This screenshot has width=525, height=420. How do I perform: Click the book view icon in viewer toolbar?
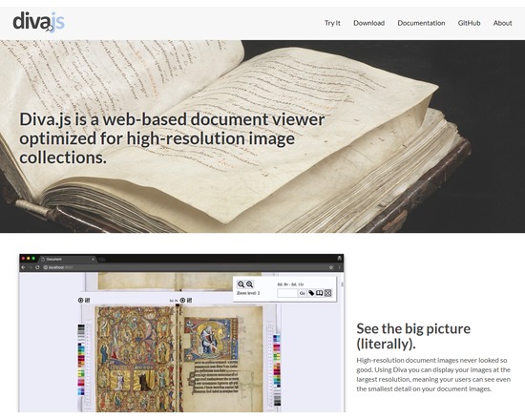click(320, 293)
